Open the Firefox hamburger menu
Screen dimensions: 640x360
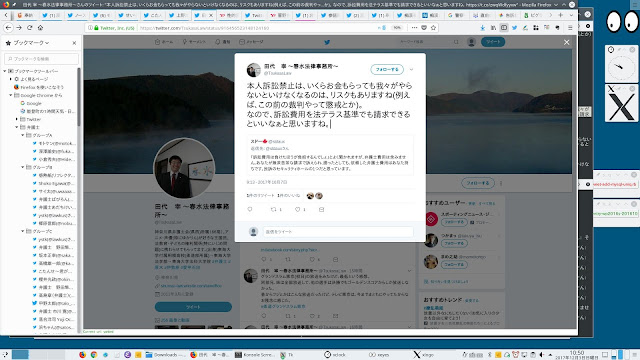pyautogui.click(x=570, y=28)
